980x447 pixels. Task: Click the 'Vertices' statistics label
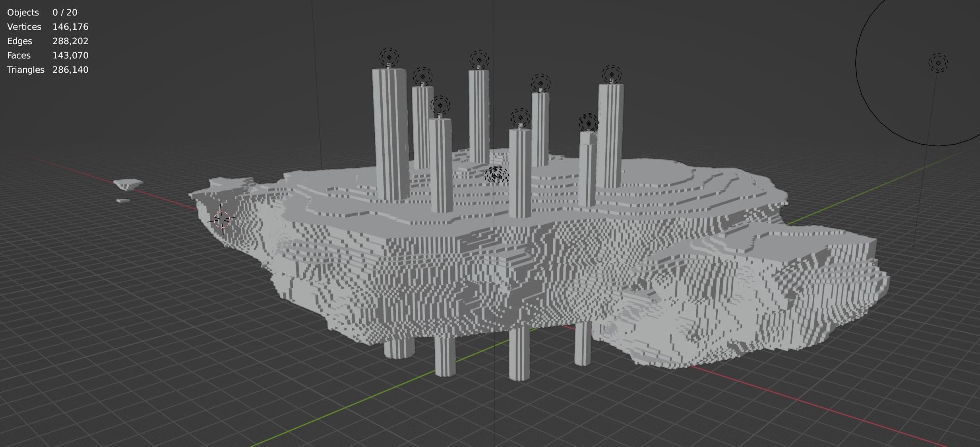click(x=24, y=27)
